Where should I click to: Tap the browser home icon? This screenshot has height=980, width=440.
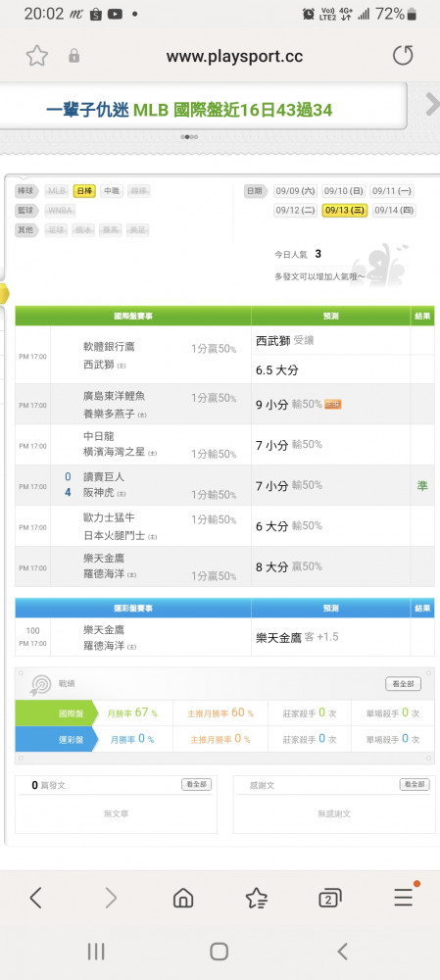[x=182, y=898]
